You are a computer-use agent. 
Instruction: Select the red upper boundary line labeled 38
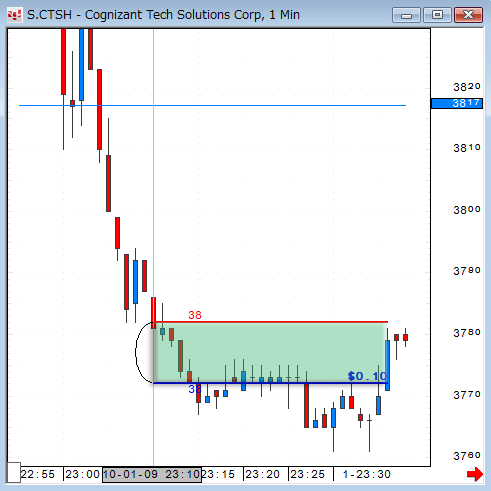tap(270, 322)
